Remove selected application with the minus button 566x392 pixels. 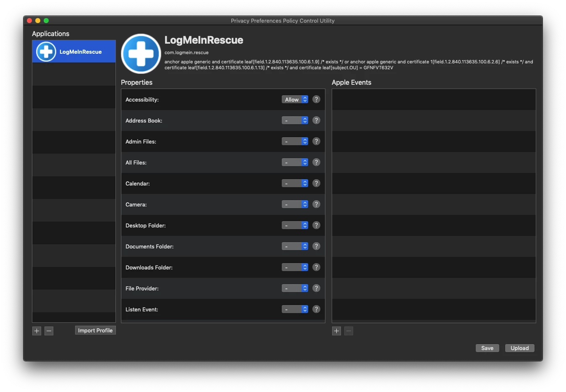coord(49,331)
